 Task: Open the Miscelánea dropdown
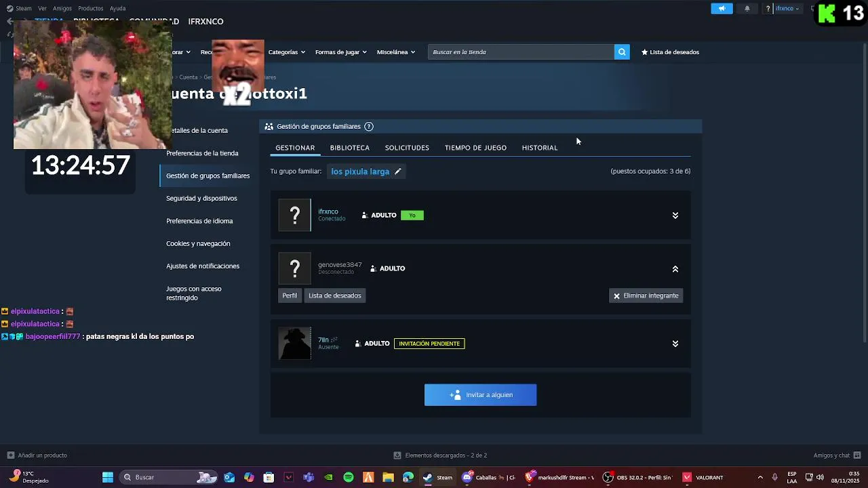pos(396,52)
